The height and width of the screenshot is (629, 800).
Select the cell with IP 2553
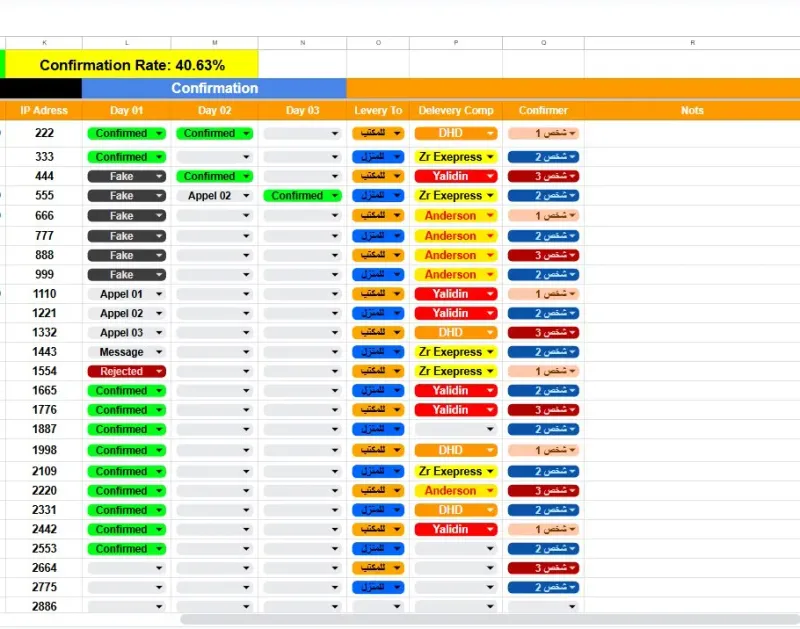(44, 548)
